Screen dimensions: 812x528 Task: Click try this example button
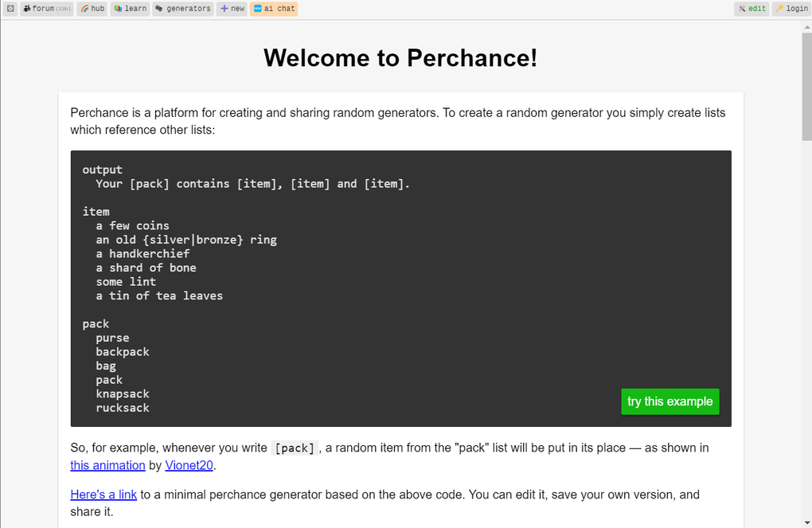click(x=670, y=401)
